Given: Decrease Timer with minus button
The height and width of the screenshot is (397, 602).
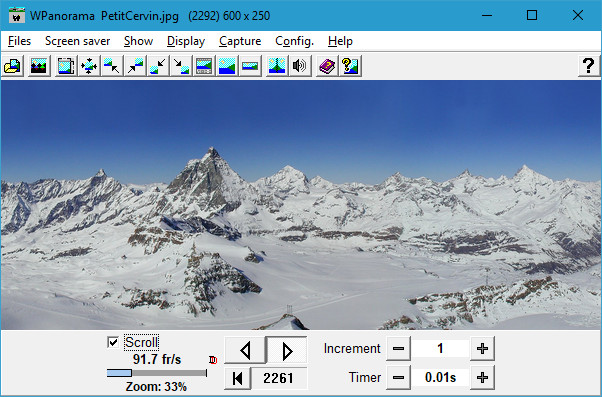Looking at the screenshot, I should pyautogui.click(x=398, y=378).
